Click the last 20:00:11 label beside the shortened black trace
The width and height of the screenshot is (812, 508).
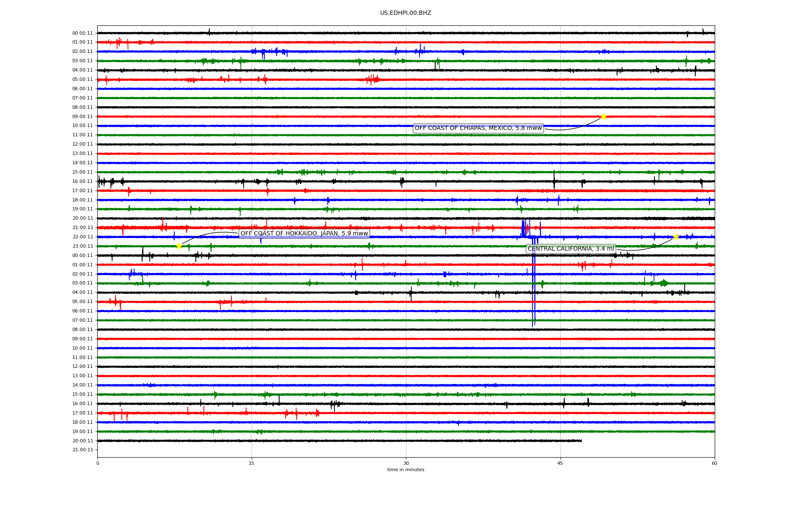[82, 441]
